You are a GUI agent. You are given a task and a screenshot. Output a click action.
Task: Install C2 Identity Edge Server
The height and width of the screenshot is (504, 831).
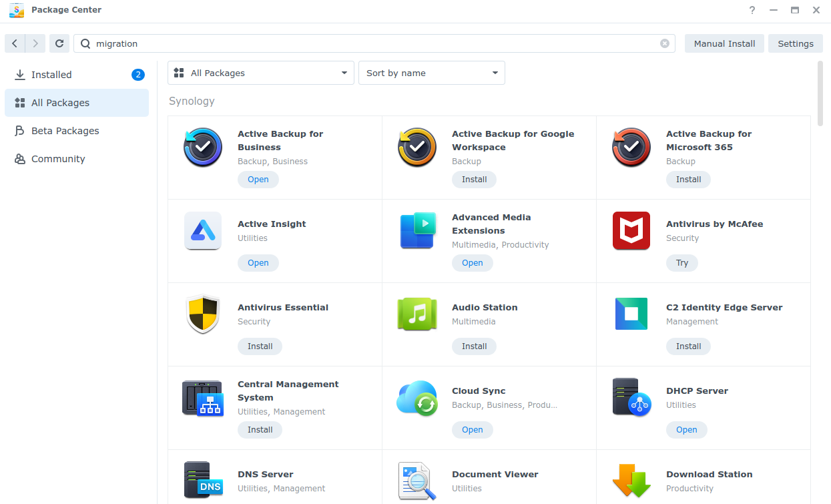(x=689, y=346)
